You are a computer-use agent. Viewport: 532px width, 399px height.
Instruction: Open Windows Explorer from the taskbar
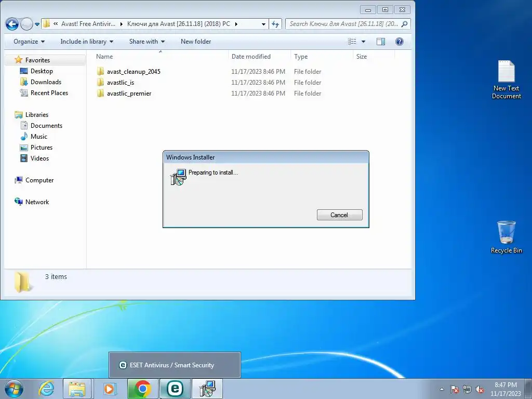(x=77, y=389)
